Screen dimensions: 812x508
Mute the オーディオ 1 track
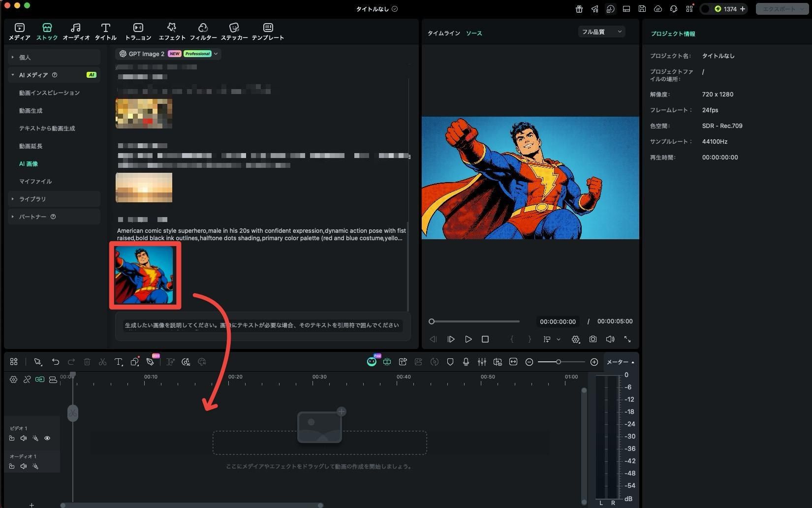pos(24,466)
